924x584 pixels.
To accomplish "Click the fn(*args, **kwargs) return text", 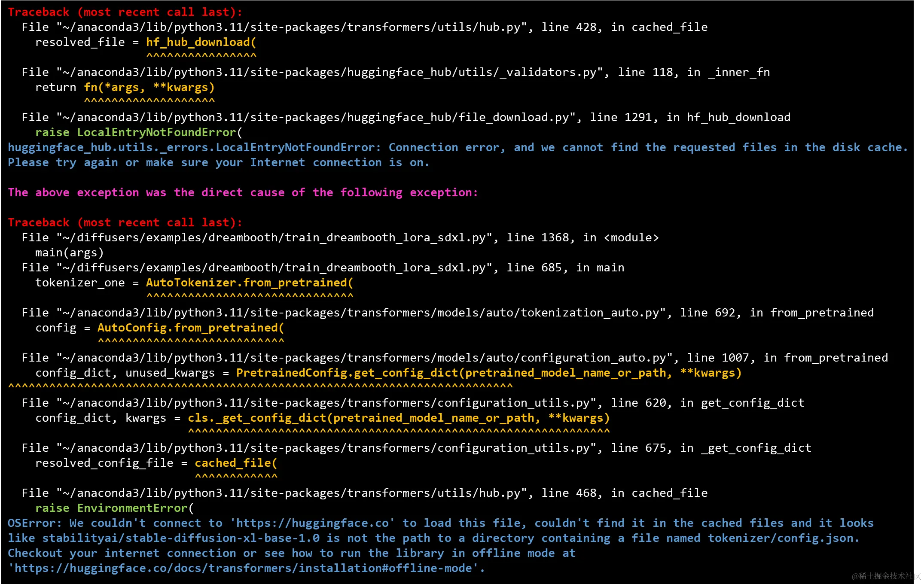I will [x=149, y=87].
